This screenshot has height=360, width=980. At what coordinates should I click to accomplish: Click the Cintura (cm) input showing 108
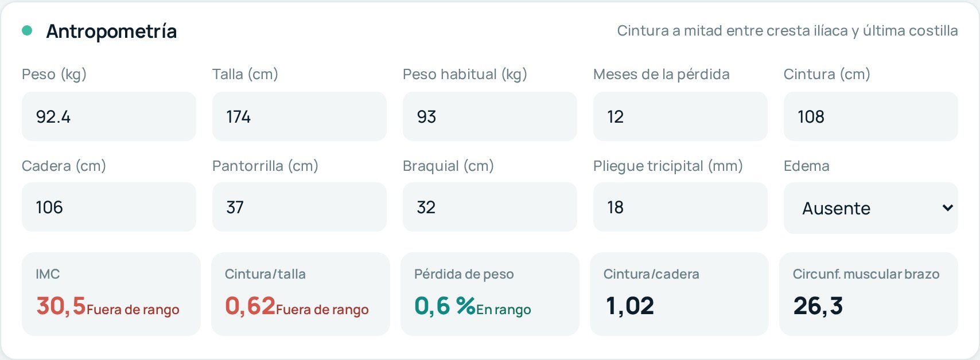(871, 116)
